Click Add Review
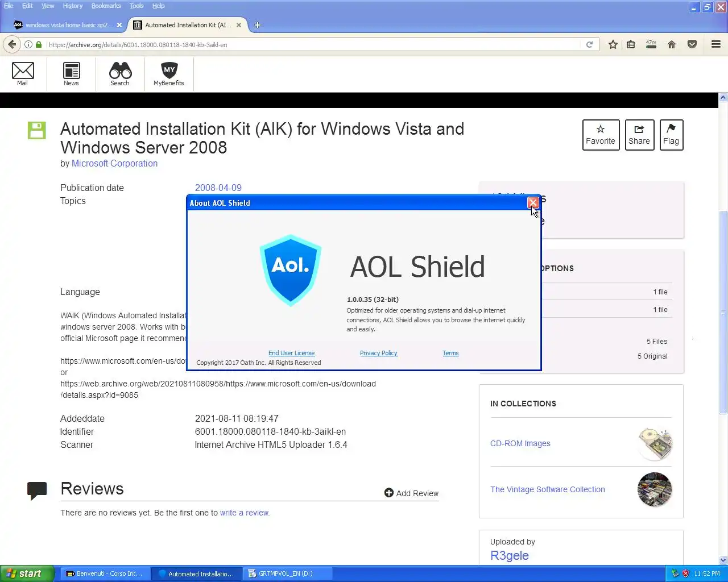Screen dimensions: 728x582 tap(411, 493)
